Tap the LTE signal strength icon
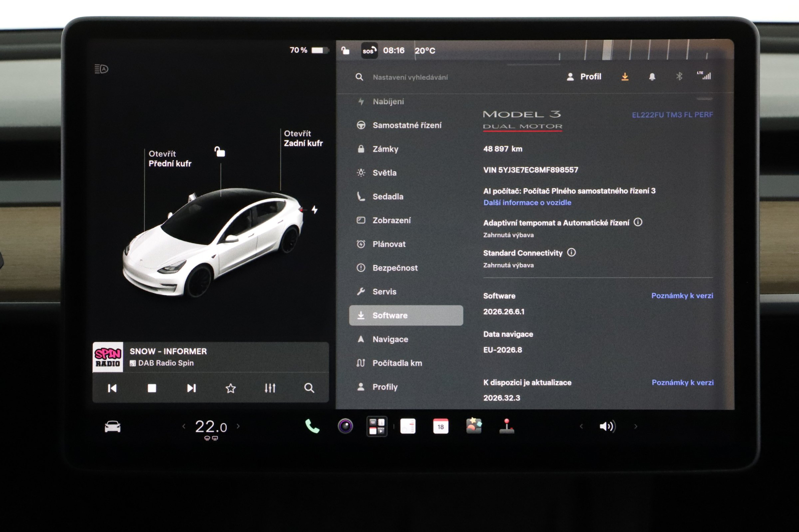Image resolution: width=799 pixels, height=532 pixels. (x=704, y=75)
